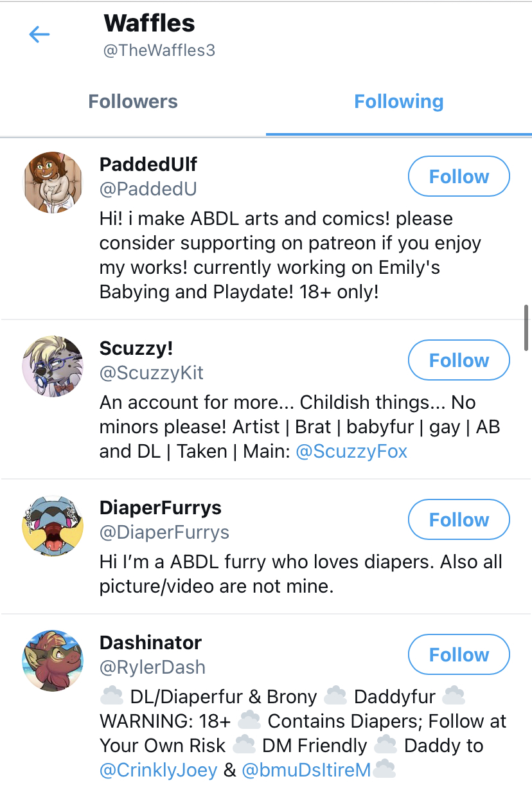
Task: Follow the Scuzzy! account
Action: [459, 360]
